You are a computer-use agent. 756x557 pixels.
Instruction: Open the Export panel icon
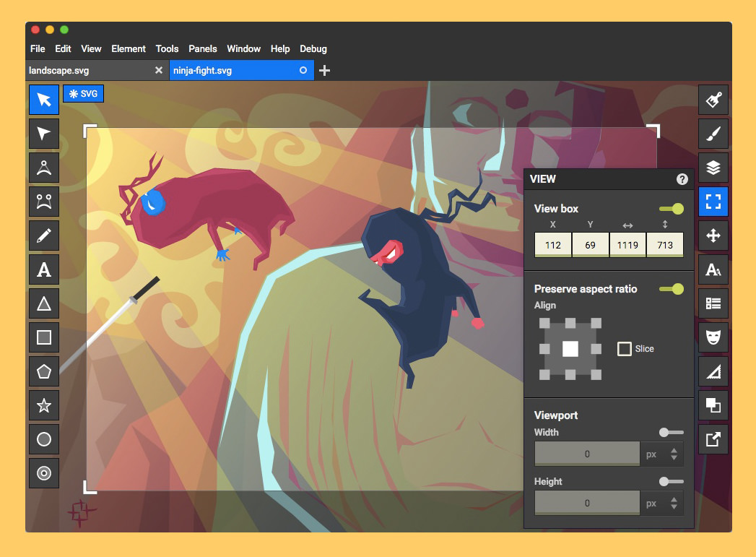[713, 439]
